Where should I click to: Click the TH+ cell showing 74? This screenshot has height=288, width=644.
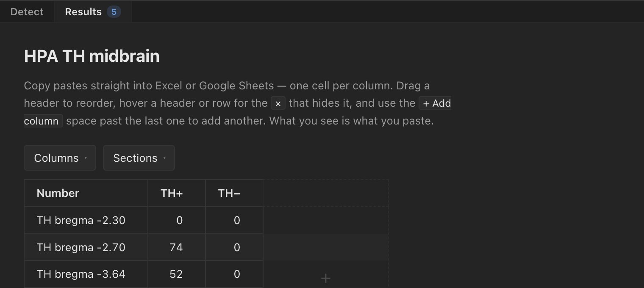177,247
